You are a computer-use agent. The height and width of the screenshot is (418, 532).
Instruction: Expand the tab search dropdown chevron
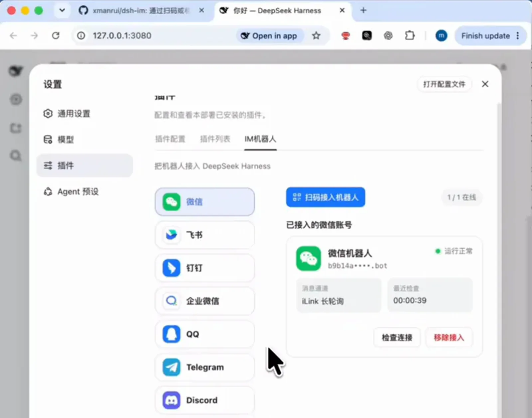(62, 10)
